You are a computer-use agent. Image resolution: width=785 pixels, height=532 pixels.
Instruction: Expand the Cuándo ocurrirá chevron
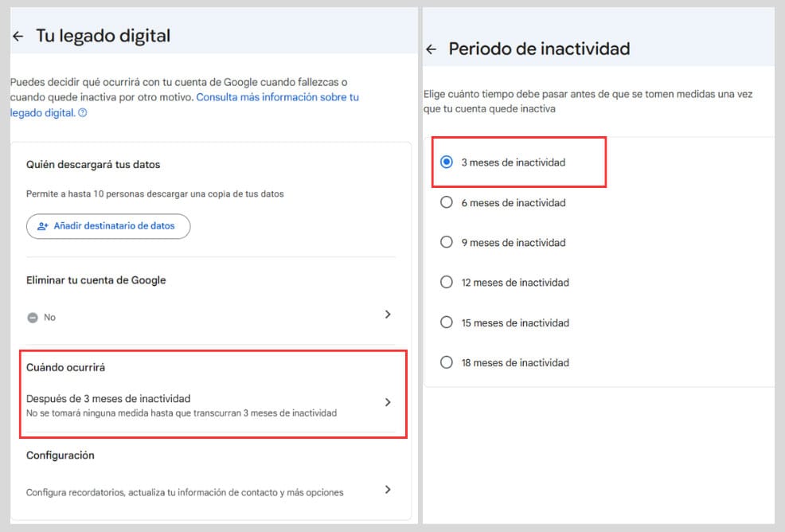[388, 402]
